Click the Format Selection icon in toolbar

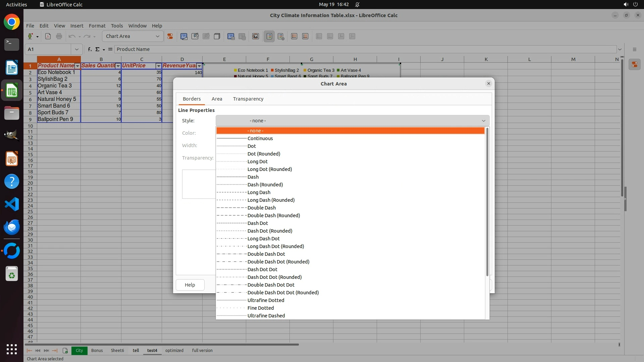point(170,36)
